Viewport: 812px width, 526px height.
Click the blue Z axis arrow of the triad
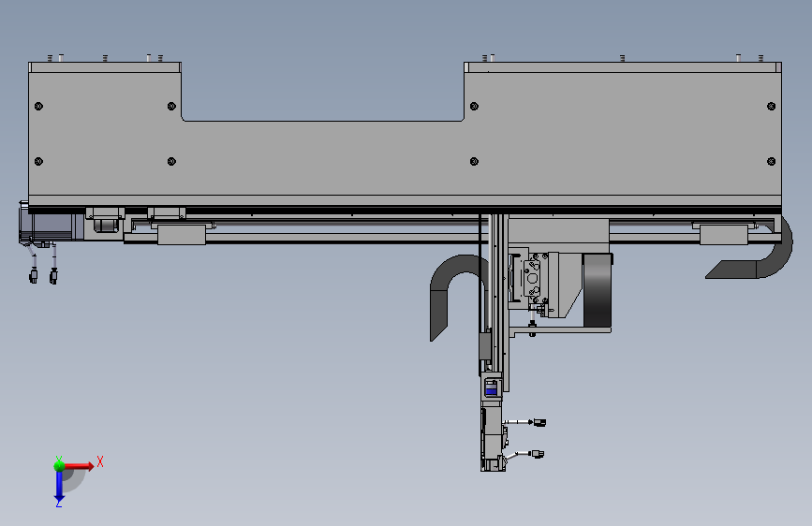[x=59, y=487]
